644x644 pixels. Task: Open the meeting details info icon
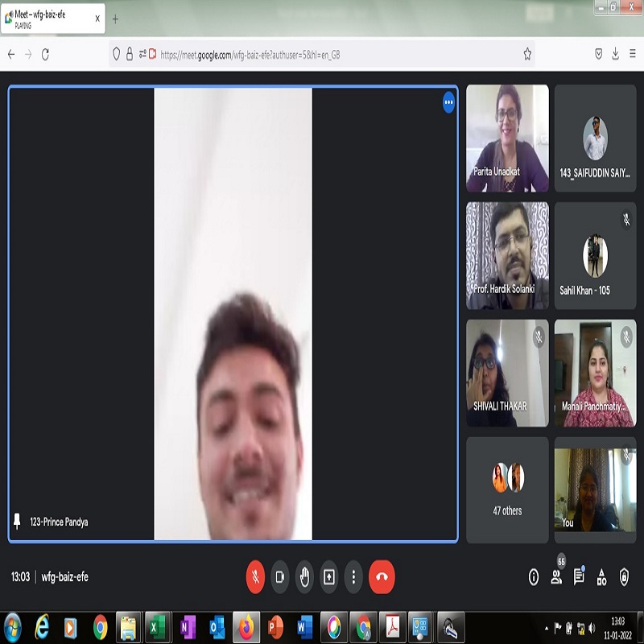click(533, 576)
